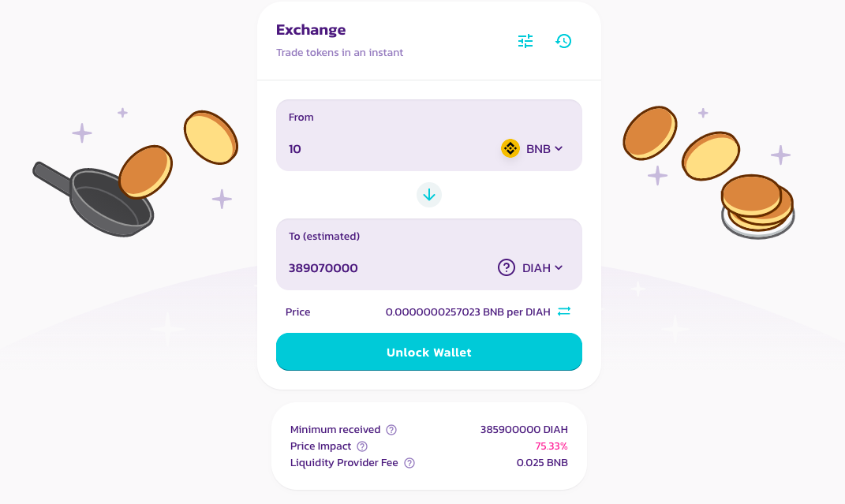The width and height of the screenshot is (845, 504).
Task: Open the swap settings sliders icon
Action: click(x=525, y=41)
